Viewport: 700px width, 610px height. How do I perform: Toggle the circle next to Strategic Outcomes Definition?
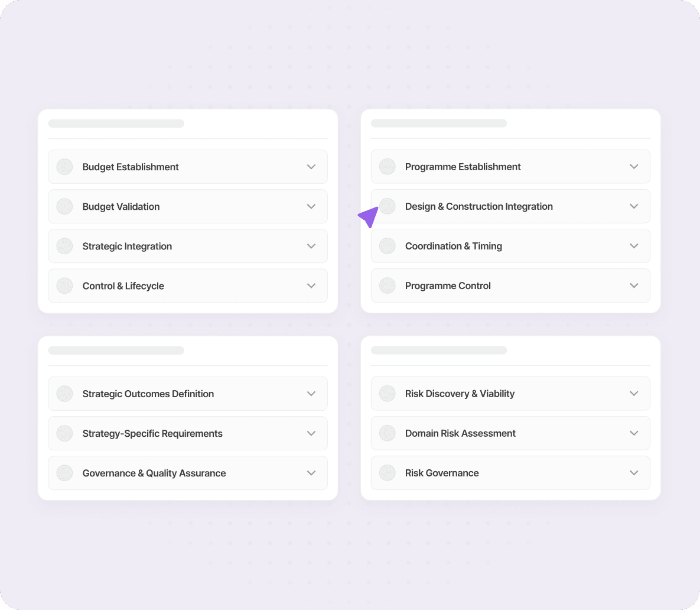(64, 393)
